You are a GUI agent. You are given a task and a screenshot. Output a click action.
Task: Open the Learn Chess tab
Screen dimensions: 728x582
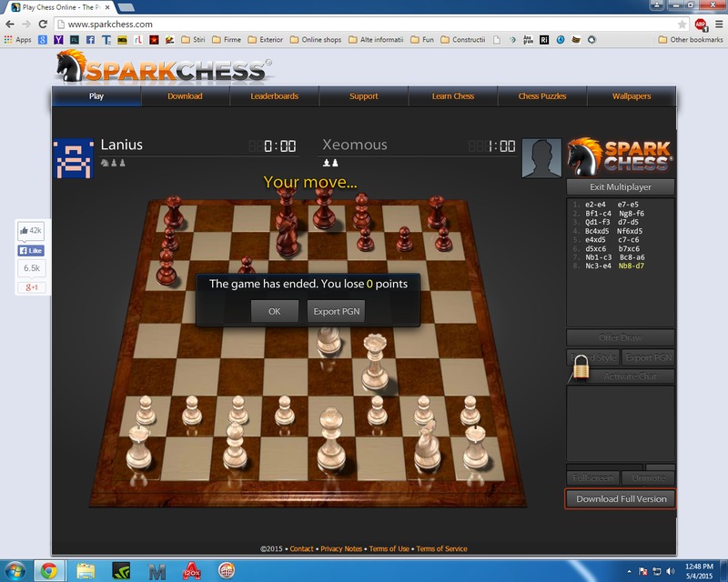pyautogui.click(x=452, y=96)
